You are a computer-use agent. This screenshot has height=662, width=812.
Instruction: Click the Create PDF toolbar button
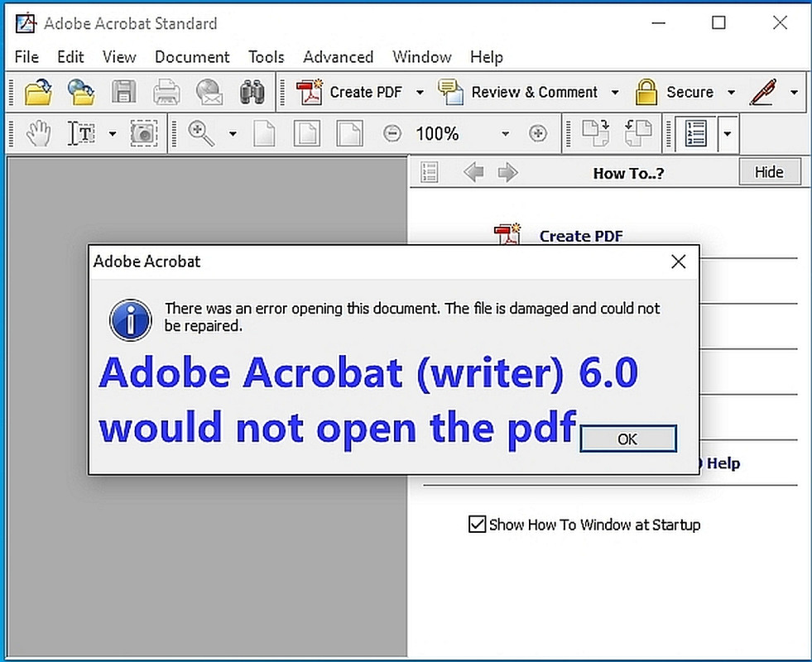[x=350, y=92]
